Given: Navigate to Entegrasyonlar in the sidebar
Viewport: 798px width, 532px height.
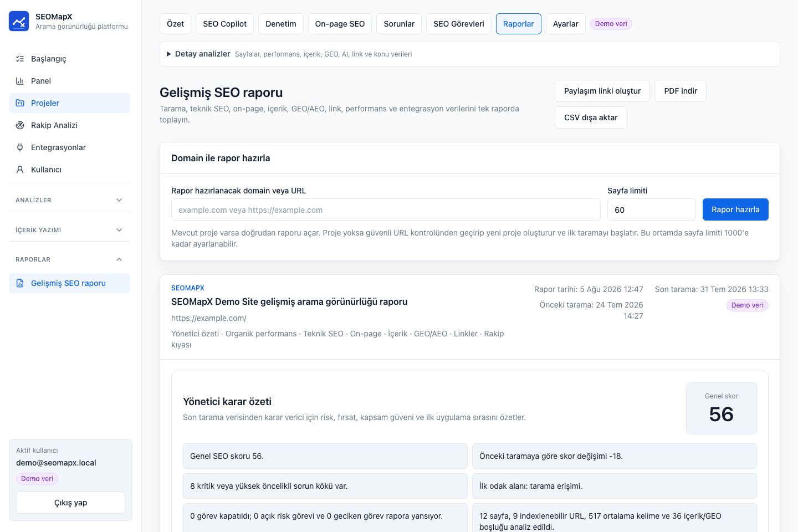Looking at the screenshot, I should 69,147.
